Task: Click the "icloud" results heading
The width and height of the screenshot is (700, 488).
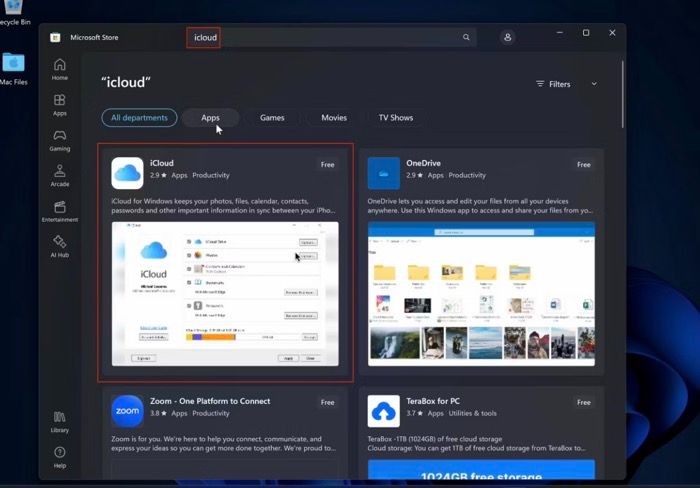Action: click(126, 82)
